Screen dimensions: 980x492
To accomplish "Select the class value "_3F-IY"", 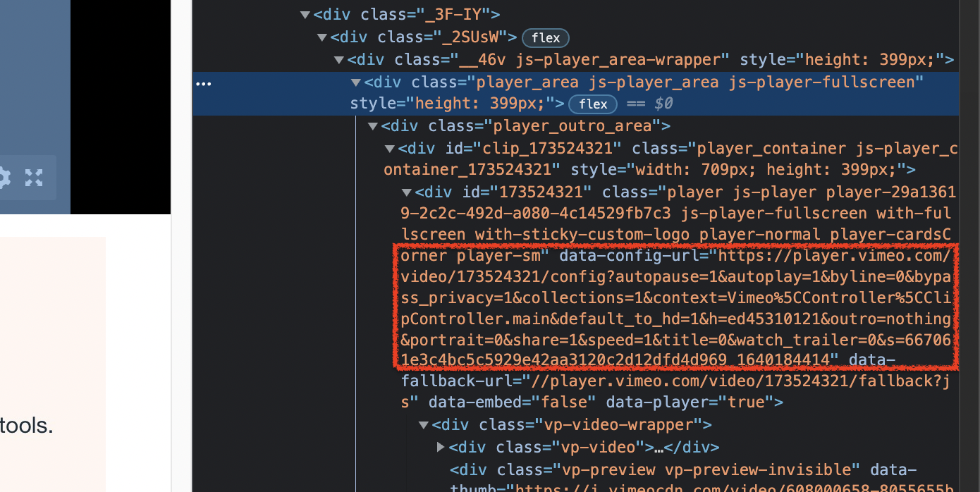I will [453, 14].
